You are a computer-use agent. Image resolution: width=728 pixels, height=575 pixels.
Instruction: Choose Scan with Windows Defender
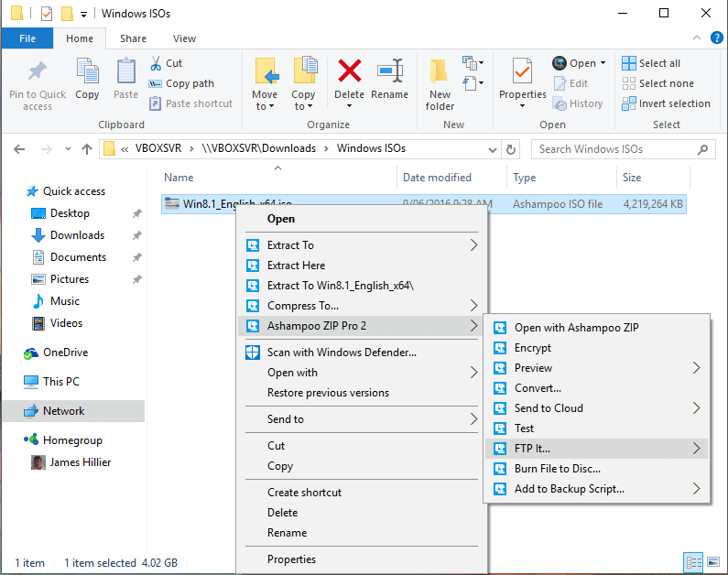point(342,353)
